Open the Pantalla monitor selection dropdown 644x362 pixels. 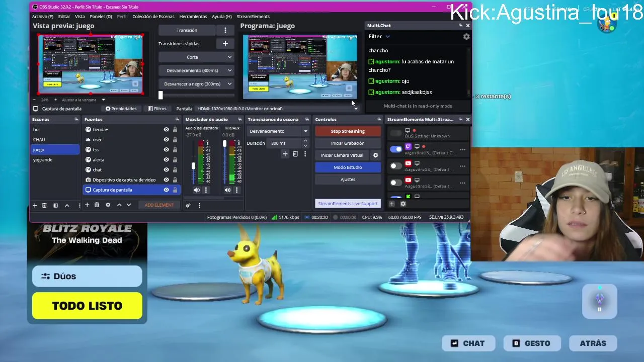(277, 109)
